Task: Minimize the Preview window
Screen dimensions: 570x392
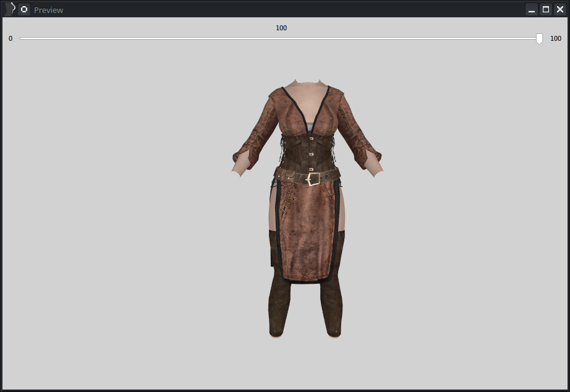Action: pos(532,9)
